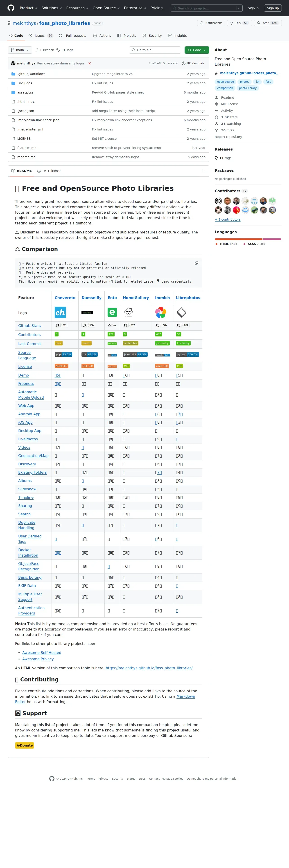289x868 pixels.
Task: Click the failed commit status X icon
Action: tap(90, 63)
